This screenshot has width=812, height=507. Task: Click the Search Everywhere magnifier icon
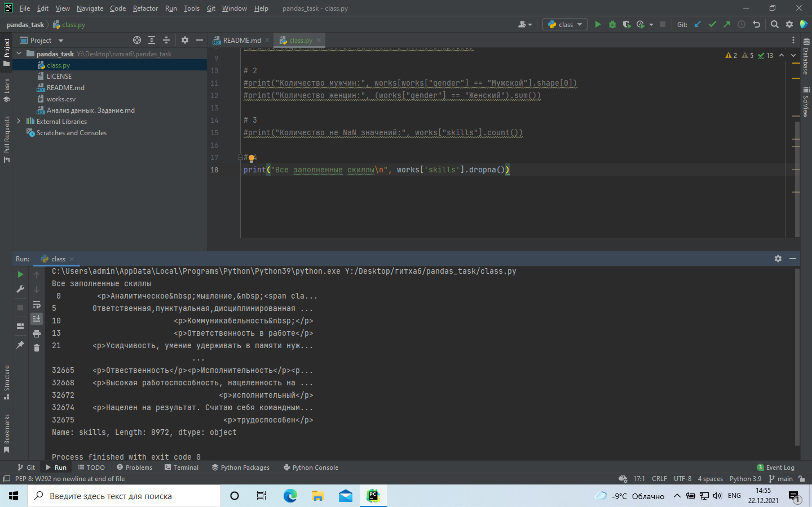click(x=775, y=24)
